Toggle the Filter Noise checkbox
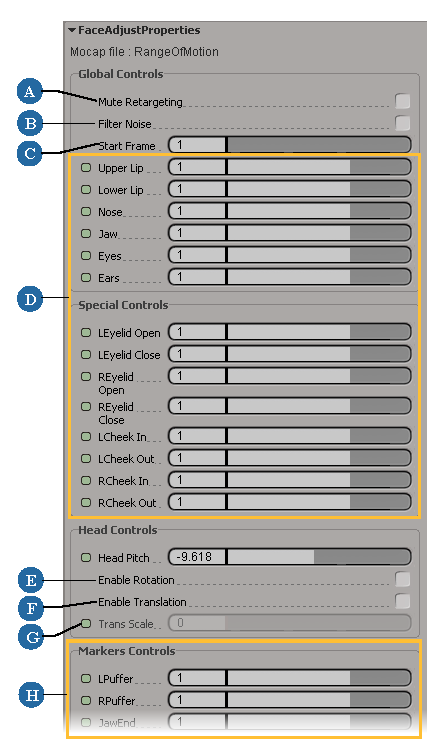 click(x=403, y=123)
